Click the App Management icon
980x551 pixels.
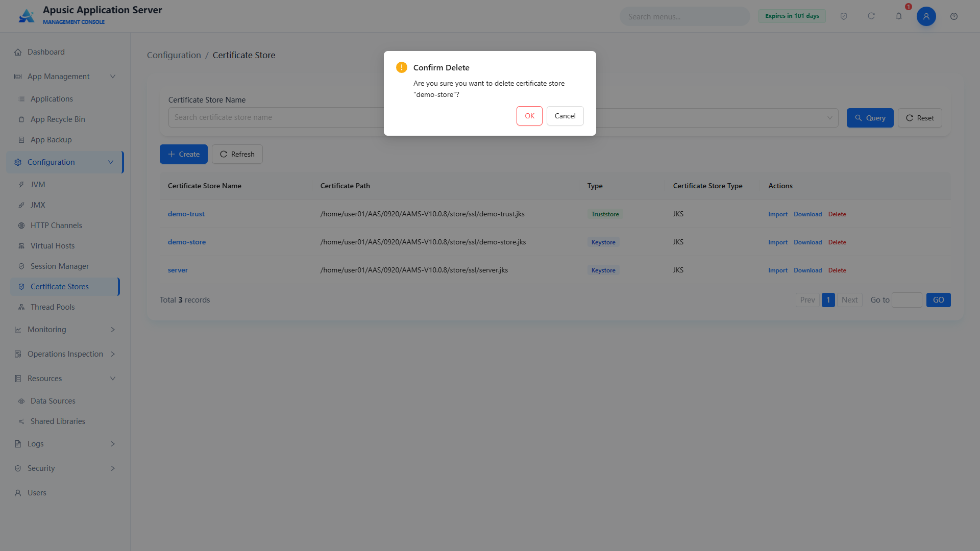click(x=18, y=77)
